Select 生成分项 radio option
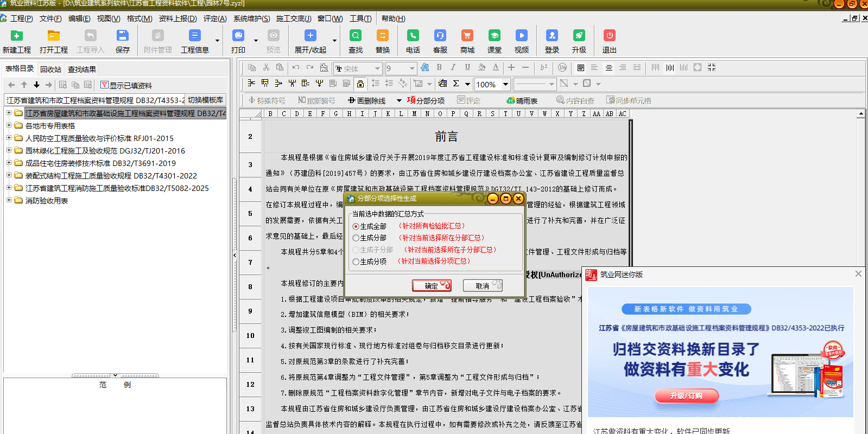Image resolution: width=868 pixels, height=434 pixels. (x=356, y=262)
